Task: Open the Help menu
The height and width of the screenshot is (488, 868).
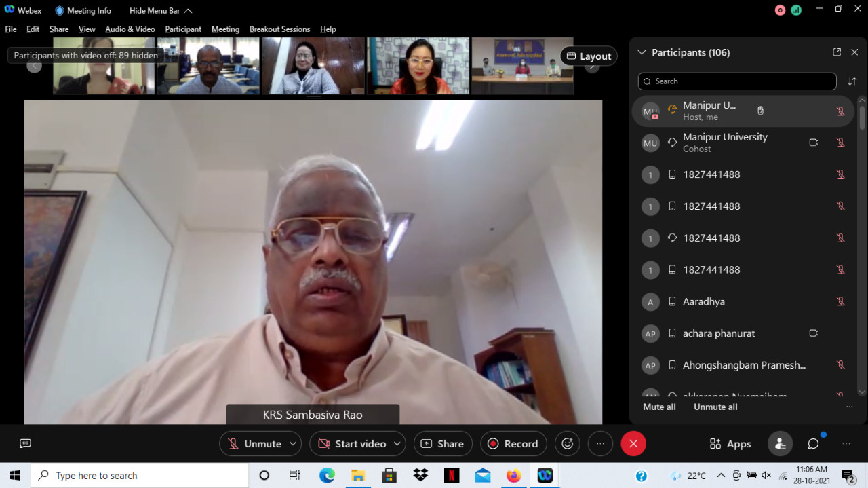Action: (x=328, y=29)
